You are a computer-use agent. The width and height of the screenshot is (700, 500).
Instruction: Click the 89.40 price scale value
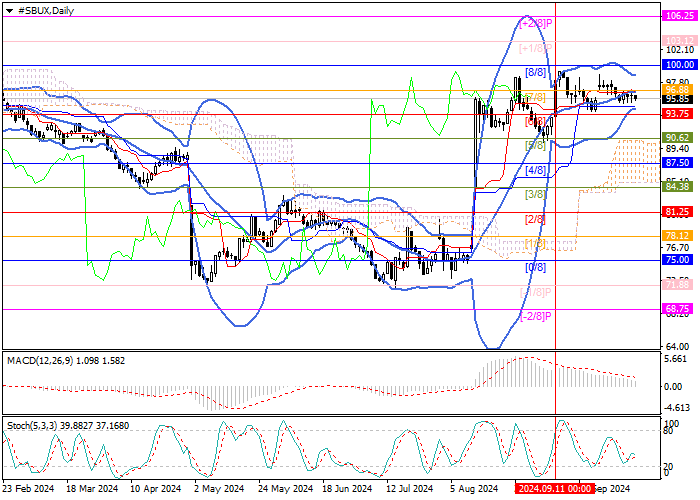point(679,148)
